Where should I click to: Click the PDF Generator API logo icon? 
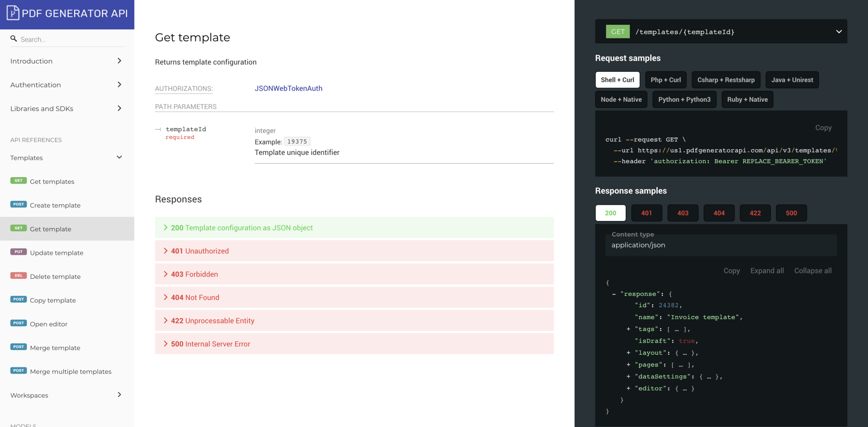pyautogui.click(x=13, y=13)
